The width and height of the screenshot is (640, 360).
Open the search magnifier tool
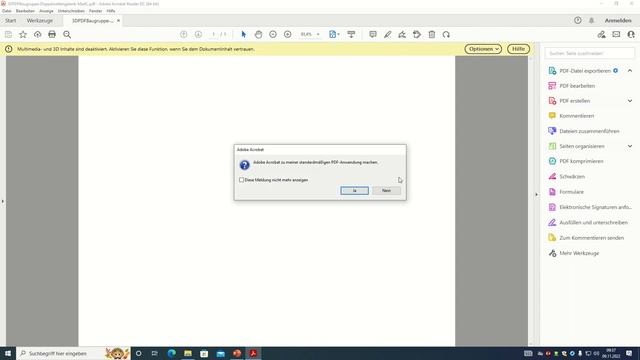pos(67,35)
